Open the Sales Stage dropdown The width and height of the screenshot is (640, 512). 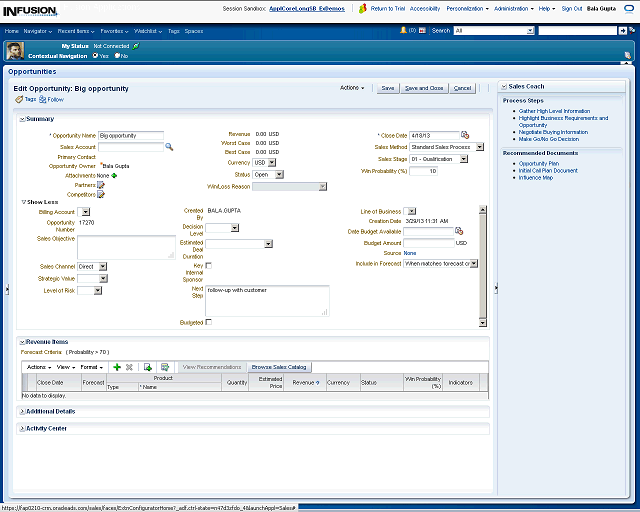(x=480, y=159)
